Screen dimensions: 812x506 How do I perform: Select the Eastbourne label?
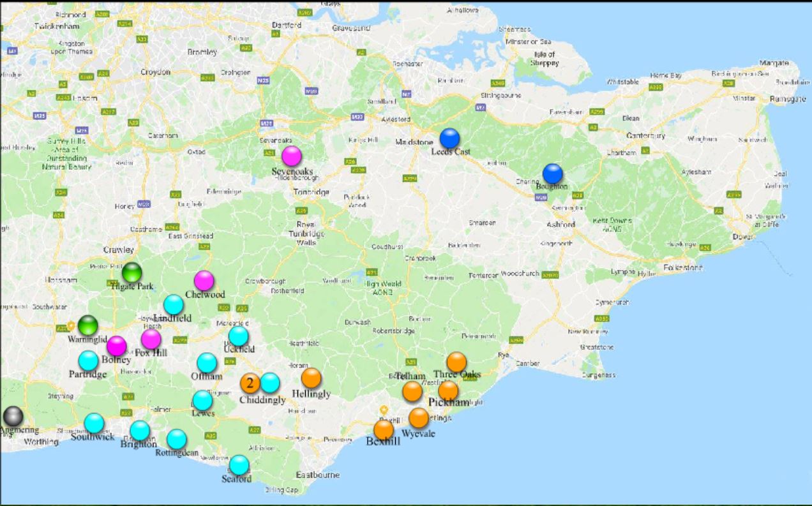(x=318, y=475)
